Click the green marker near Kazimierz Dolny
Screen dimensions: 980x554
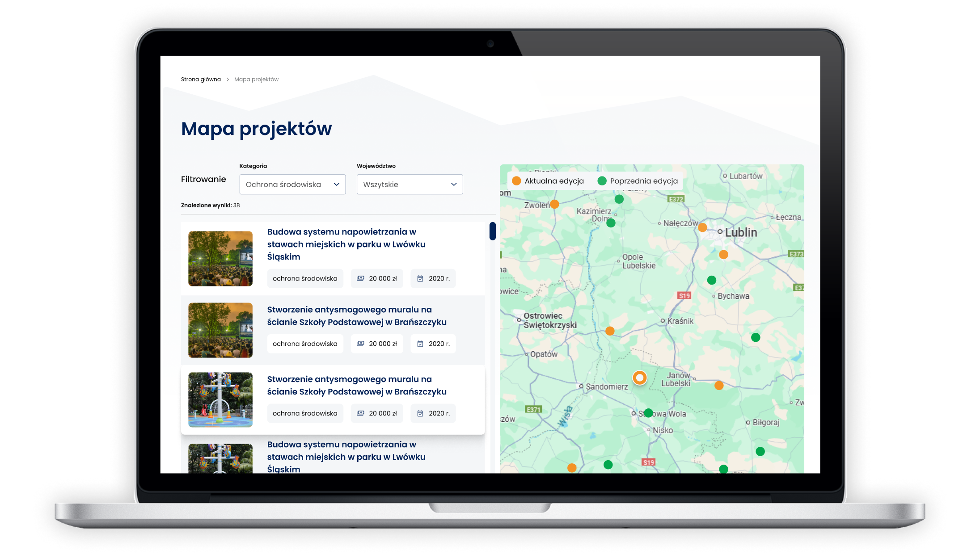coord(611,223)
